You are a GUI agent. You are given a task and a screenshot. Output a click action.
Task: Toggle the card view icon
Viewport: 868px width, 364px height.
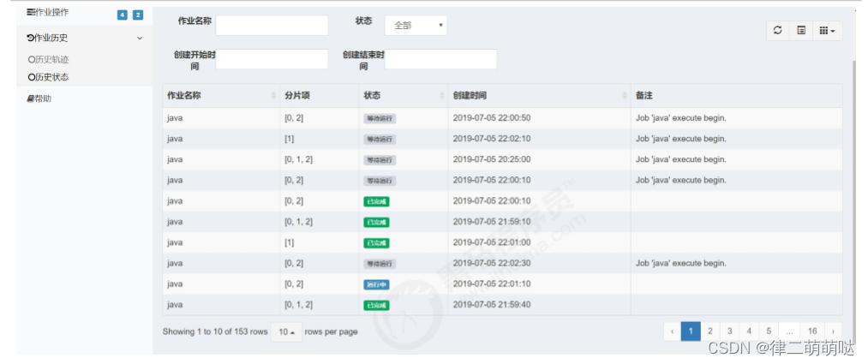801,31
